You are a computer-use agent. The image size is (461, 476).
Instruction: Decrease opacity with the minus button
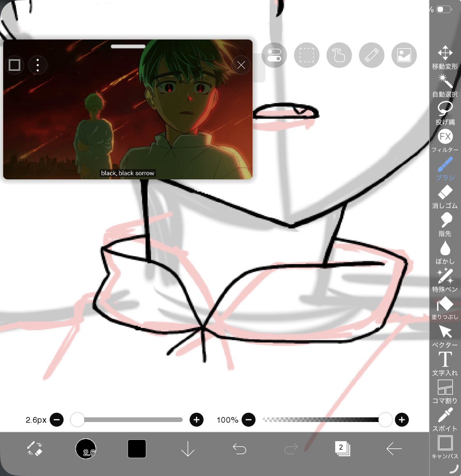(x=249, y=419)
